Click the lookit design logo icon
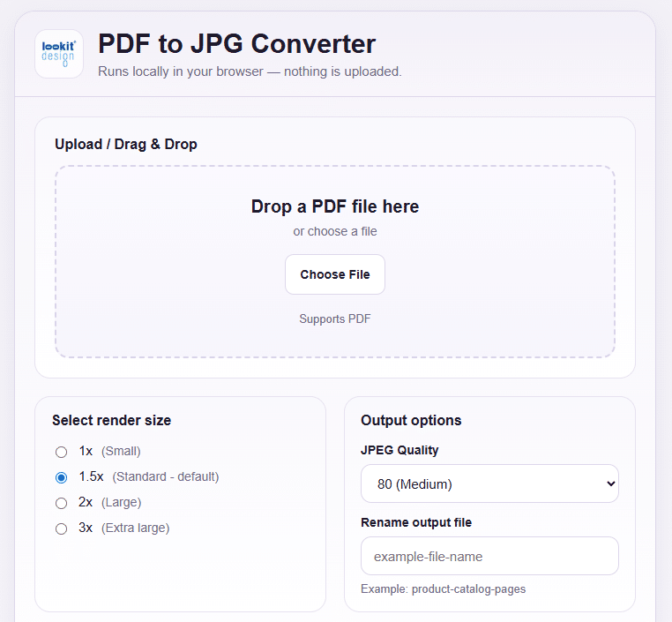 point(59,54)
